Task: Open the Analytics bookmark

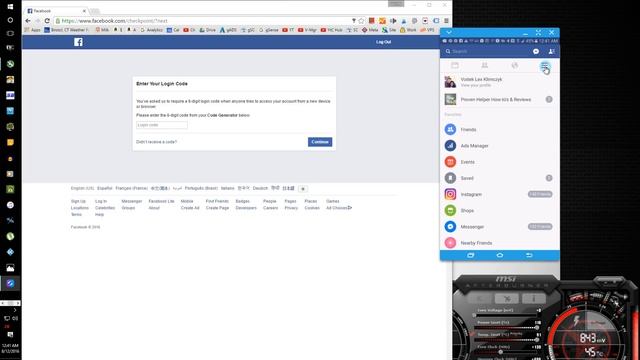Action: [151, 30]
